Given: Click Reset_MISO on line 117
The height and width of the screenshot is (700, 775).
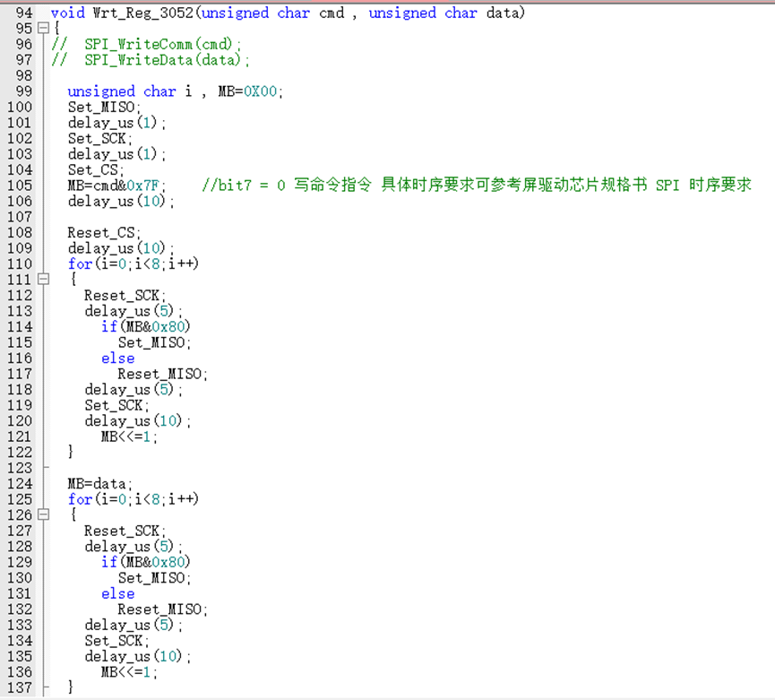Looking at the screenshot, I should [162, 375].
